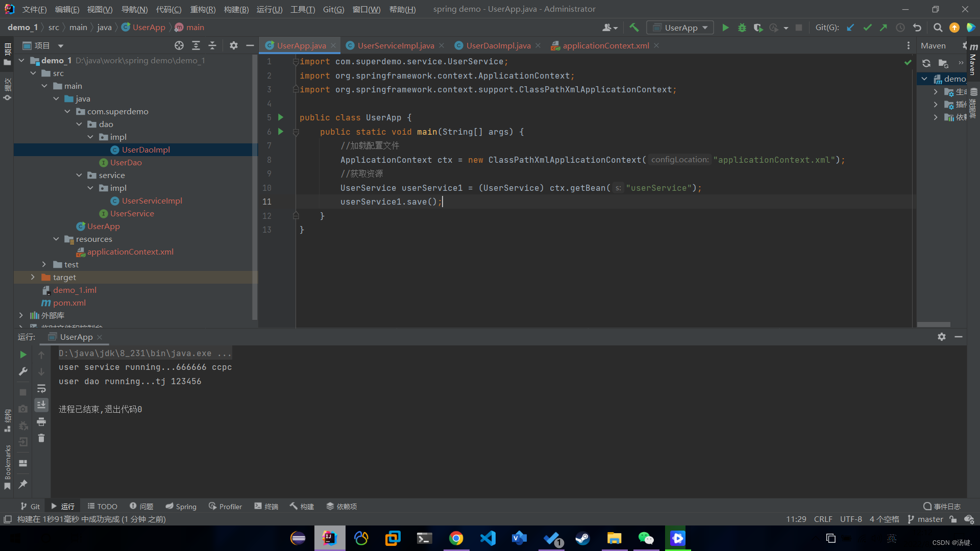Click locate-file target icon in project panel

pos(179,45)
